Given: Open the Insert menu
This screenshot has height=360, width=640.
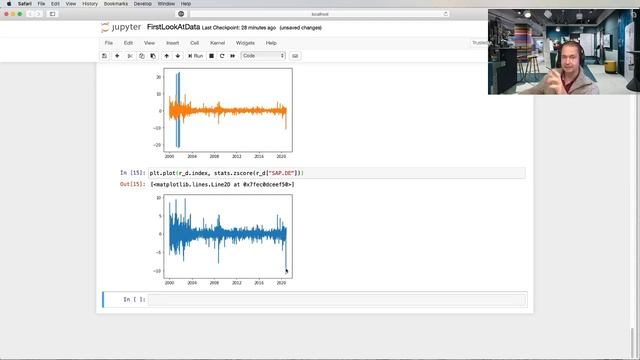Looking at the screenshot, I should point(173,43).
